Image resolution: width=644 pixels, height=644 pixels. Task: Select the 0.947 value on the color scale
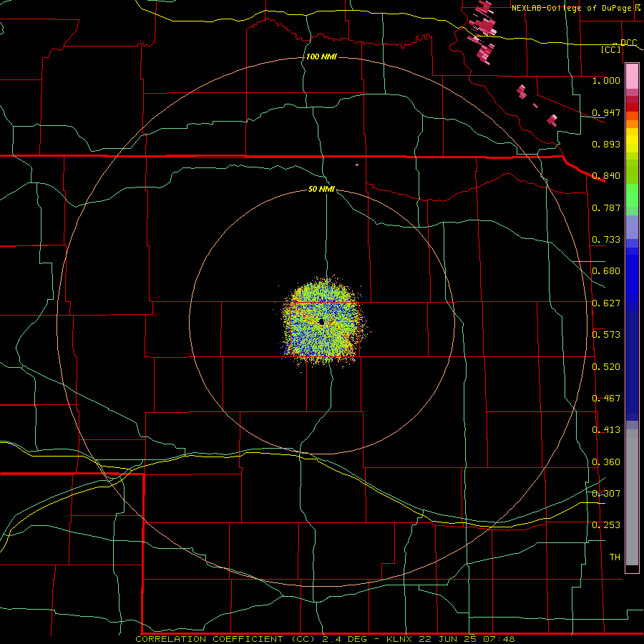pyautogui.click(x=606, y=112)
